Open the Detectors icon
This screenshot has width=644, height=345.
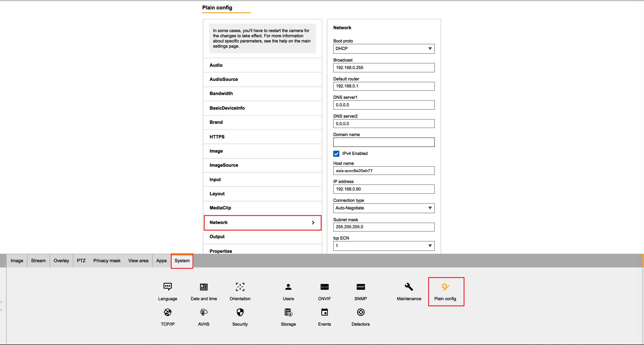(361, 312)
